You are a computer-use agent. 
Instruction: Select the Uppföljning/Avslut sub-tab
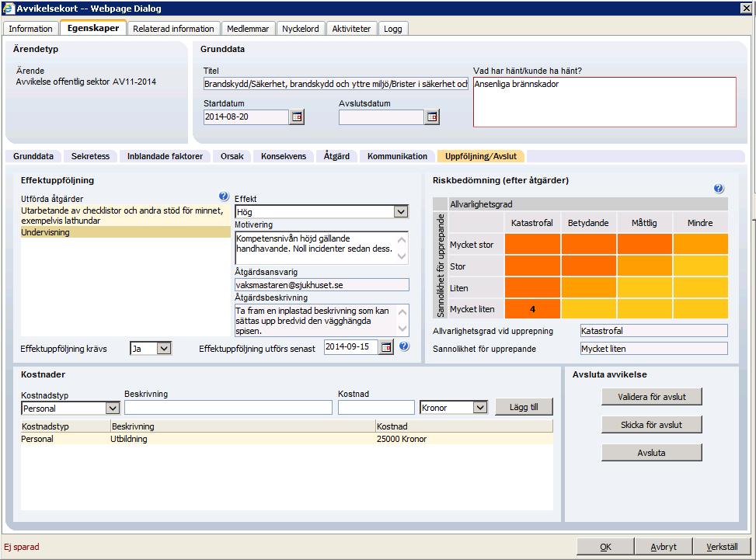[481, 156]
